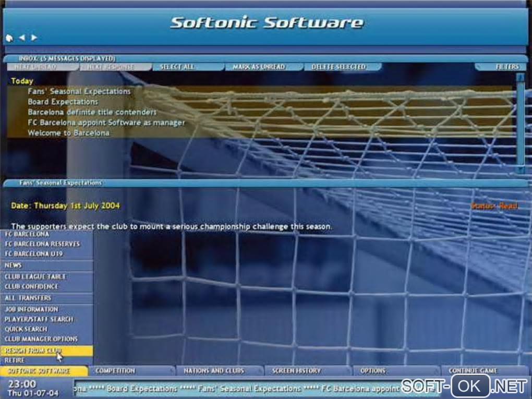This screenshot has height=399, width=532.
Task: Open News from the side menu
Action: [x=46, y=265]
